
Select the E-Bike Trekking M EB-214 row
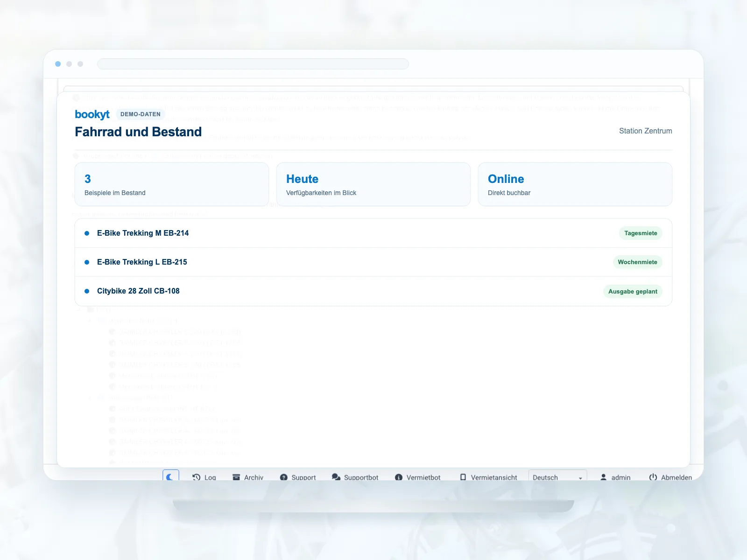373,233
